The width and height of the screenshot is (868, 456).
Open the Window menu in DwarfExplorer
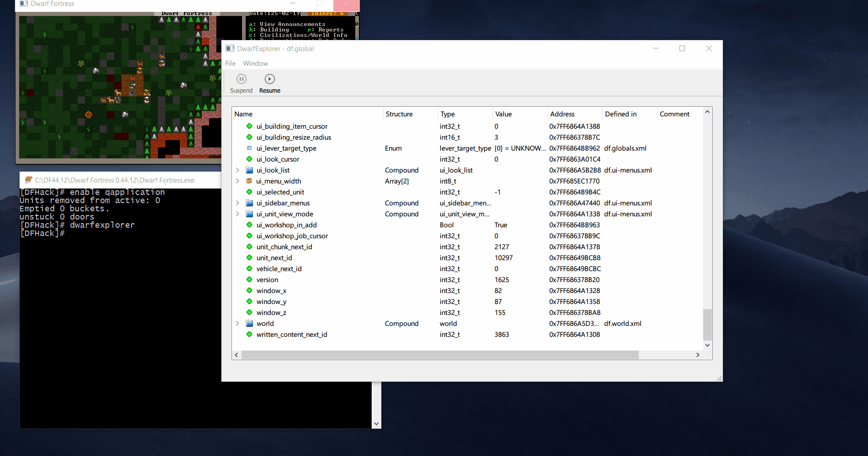[255, 63]
